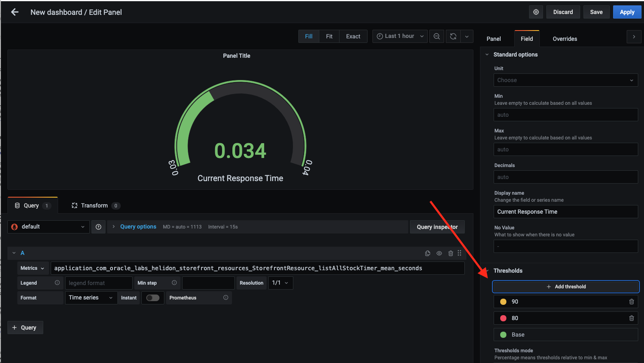644x363 pixels.
Task: Click the Min step input field
Action: (x=208, y=283)
